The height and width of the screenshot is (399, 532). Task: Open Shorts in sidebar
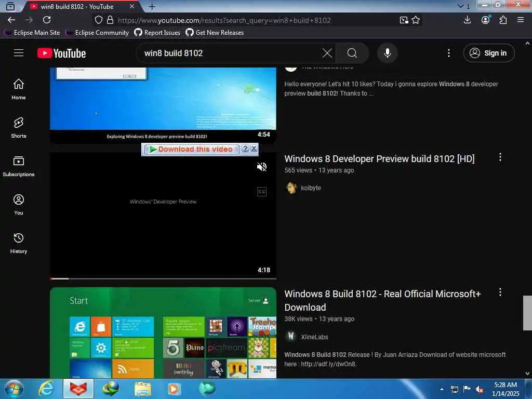(19, 128)
